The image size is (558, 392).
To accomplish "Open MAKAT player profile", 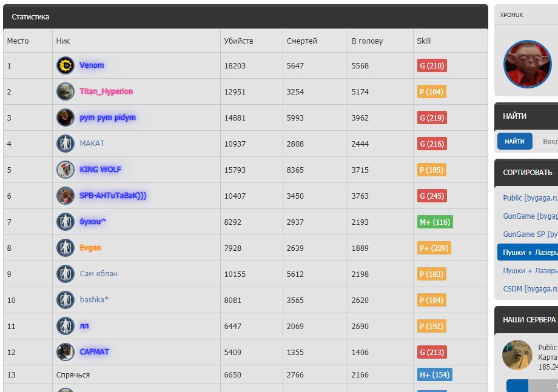I will [x=92, y=144].
